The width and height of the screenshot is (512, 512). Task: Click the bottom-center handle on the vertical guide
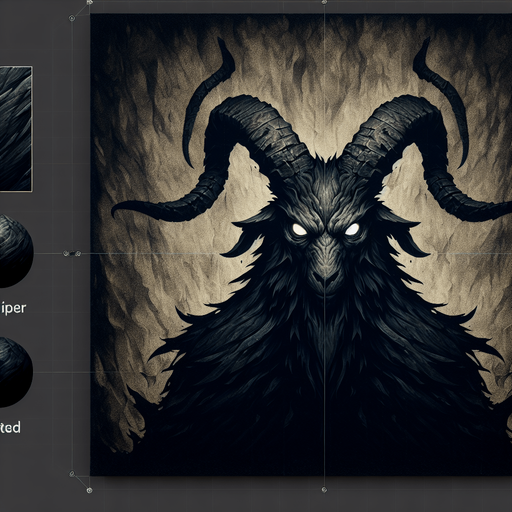tap(324, 490)
